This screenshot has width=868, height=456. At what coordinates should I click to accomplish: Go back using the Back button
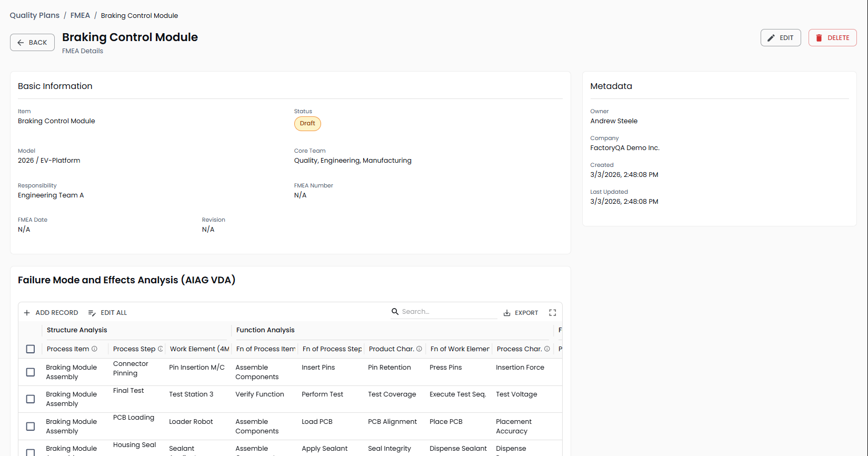[32, 43]
